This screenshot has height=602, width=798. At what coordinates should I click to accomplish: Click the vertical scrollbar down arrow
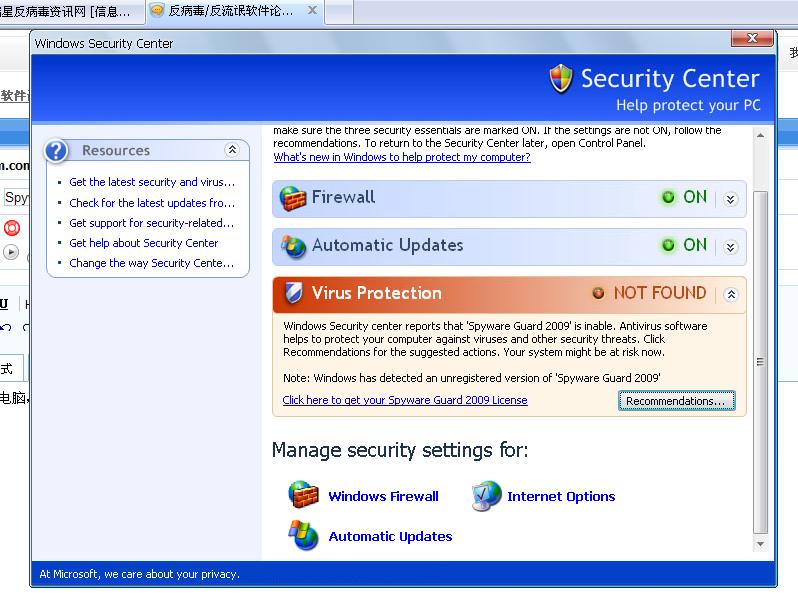(760, 543)
